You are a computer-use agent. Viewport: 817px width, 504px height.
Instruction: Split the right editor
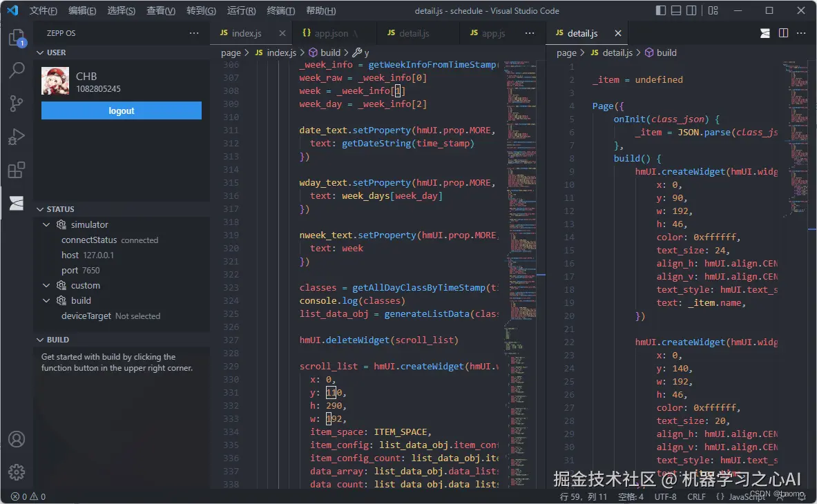click(783, 33)
